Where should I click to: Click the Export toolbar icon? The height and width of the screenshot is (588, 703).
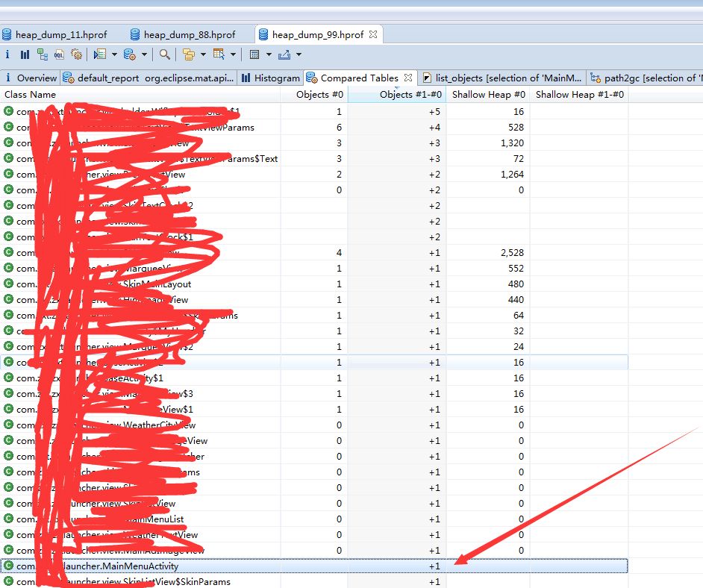tap(284, 54)
